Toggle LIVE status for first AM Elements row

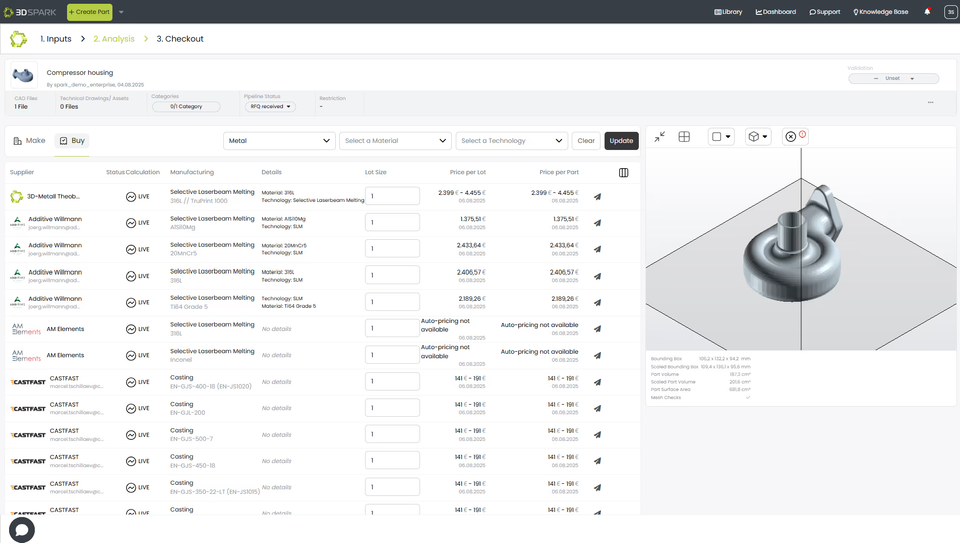pos(138,329)
